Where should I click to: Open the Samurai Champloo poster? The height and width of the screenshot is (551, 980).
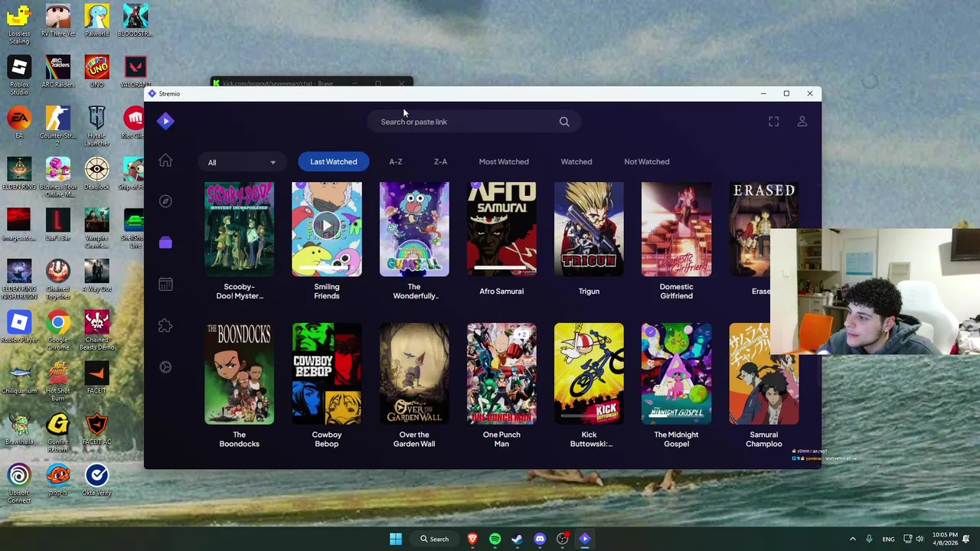coord(763,373)
